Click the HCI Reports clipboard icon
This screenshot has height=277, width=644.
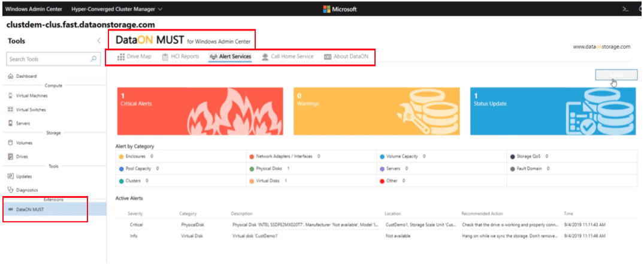click(165, 57)
